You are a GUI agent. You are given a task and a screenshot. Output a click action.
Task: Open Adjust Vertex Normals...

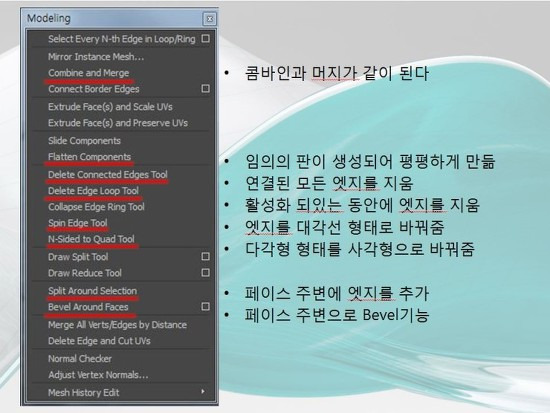(98, 375)
